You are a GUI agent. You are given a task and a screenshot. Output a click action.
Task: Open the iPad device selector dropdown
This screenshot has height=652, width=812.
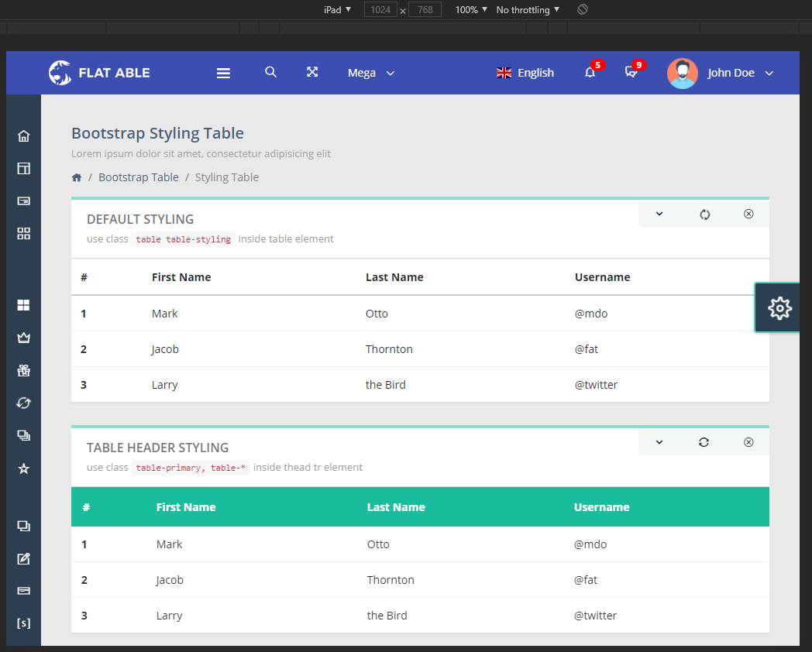[x=337, y=9]
